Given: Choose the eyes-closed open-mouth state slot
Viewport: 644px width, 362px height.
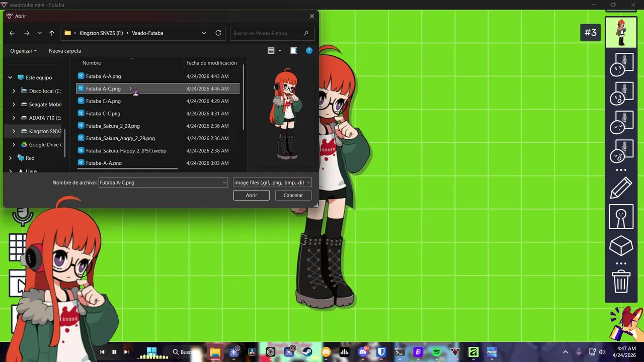Looking at the screenshot, I should pyautogui.click(x=621, y=151).
